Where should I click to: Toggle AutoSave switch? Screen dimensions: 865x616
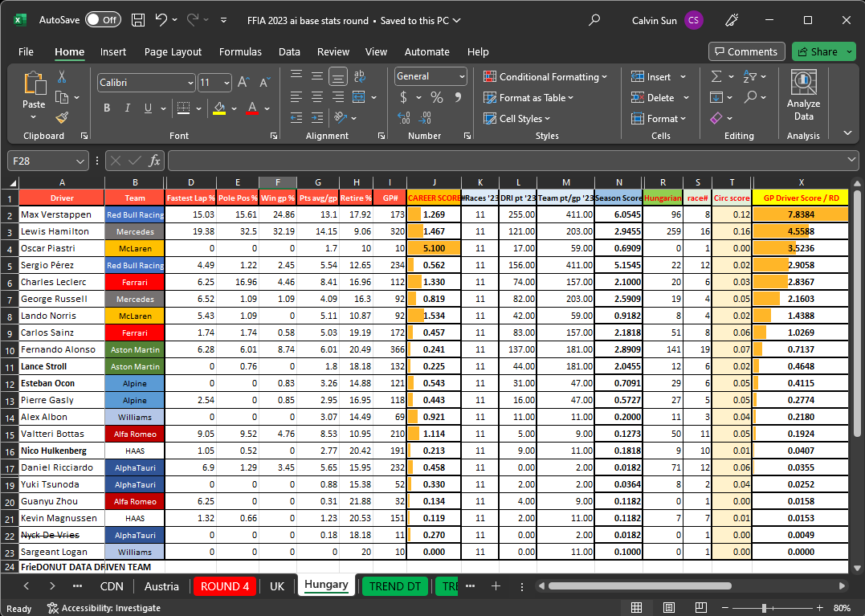click(103, 20)
